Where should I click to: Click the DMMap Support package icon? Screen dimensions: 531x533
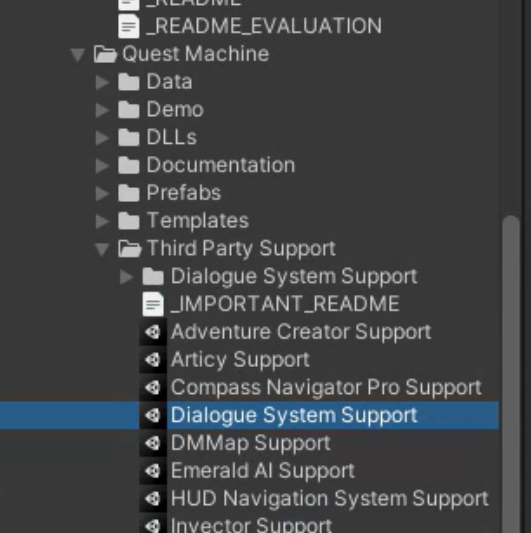(153, 443)
